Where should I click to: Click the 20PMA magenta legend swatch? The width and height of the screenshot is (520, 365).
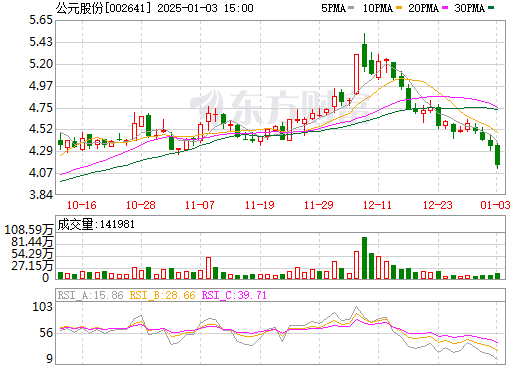coord(445,8)
